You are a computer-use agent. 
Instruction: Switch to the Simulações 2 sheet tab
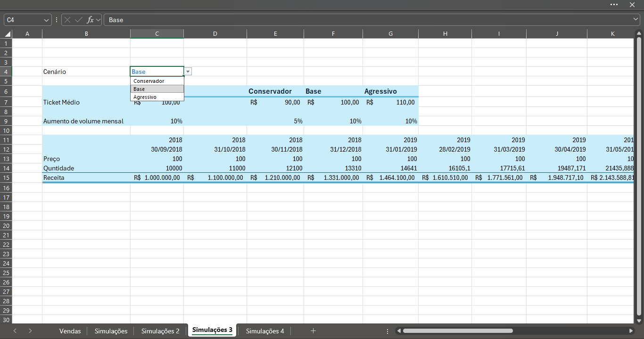tap(160, 331)
